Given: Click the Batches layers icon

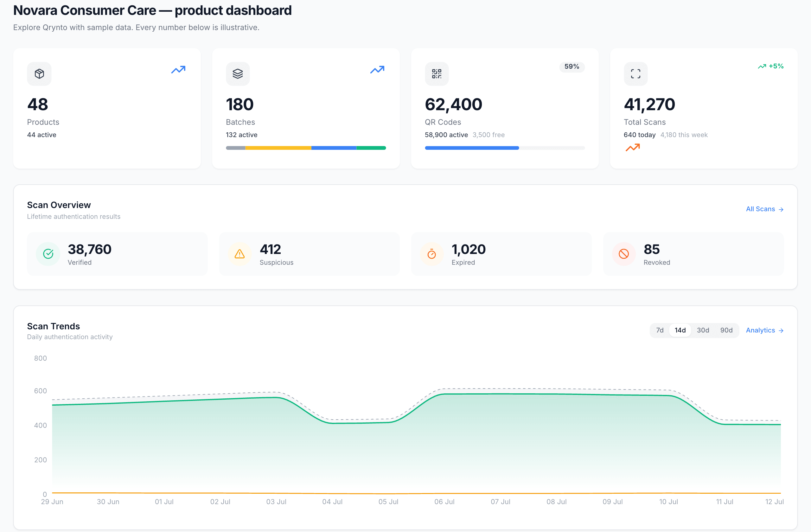Looking at the screenshot, I should point(238,73).
